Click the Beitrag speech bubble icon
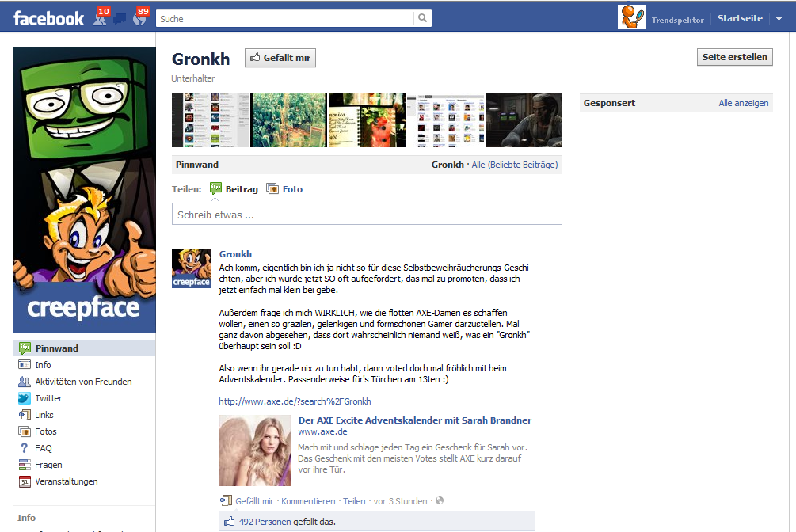 point(215,188)
